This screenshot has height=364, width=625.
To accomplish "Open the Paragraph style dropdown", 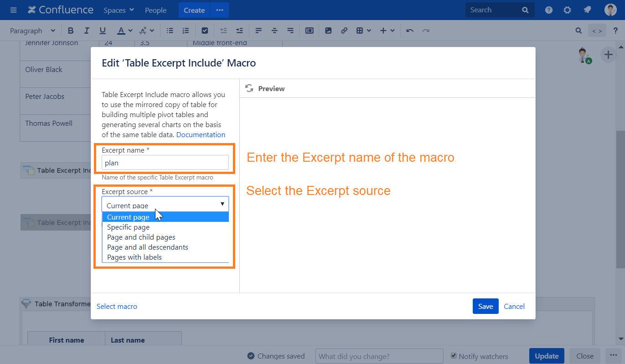I will pyautogui.click(x=32, y=31).
